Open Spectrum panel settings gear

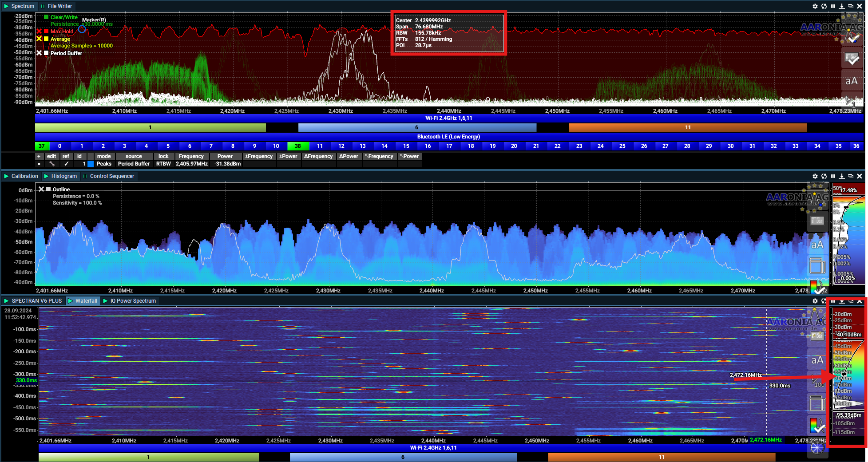(815, 6)
